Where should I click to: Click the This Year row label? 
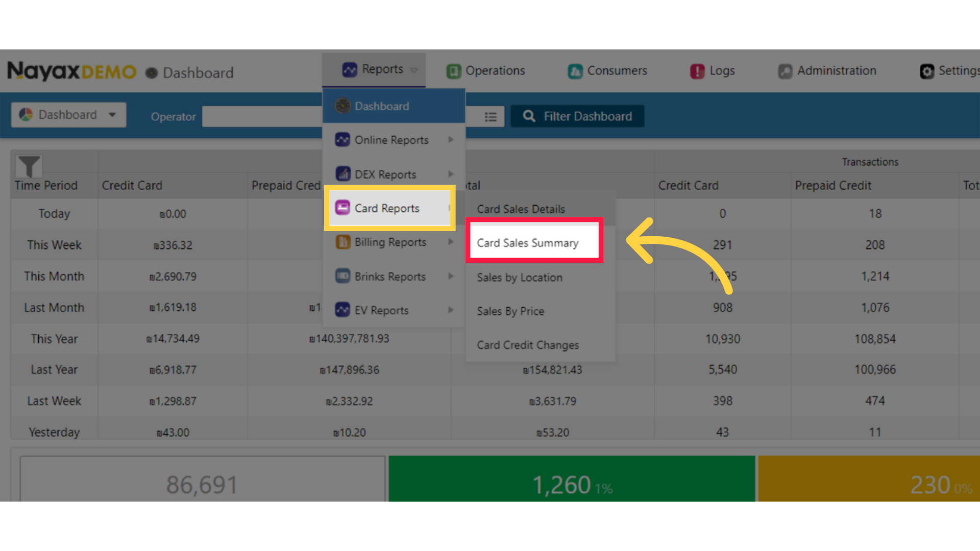[54, 339]
